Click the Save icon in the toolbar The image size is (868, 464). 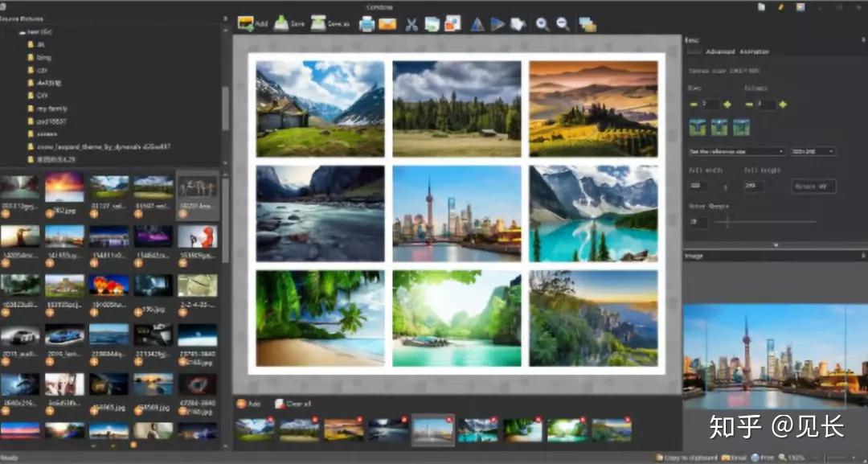pyautogui.click(x=281, y=23)
